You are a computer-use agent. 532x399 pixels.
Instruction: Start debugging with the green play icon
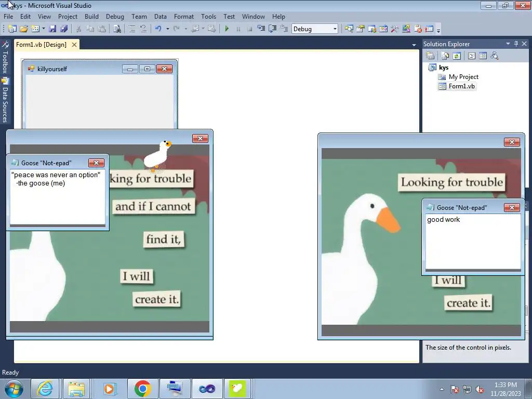pyautogui.click(x=227, y=29)
